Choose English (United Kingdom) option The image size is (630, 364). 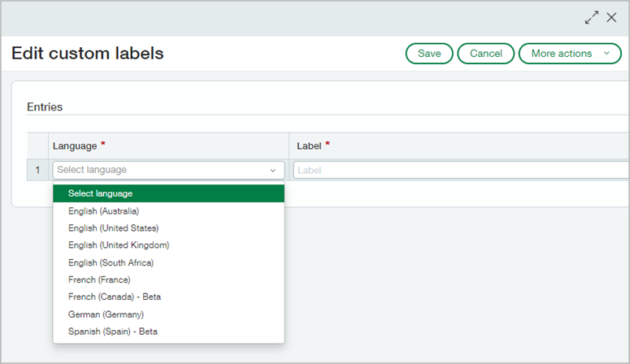[x=119, y=245]
